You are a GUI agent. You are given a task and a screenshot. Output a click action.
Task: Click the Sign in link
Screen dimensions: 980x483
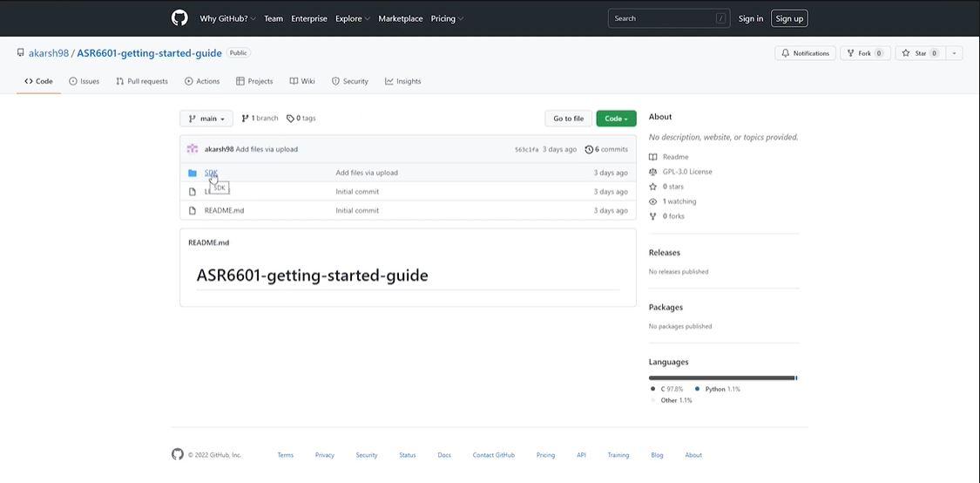click(751, 19)
